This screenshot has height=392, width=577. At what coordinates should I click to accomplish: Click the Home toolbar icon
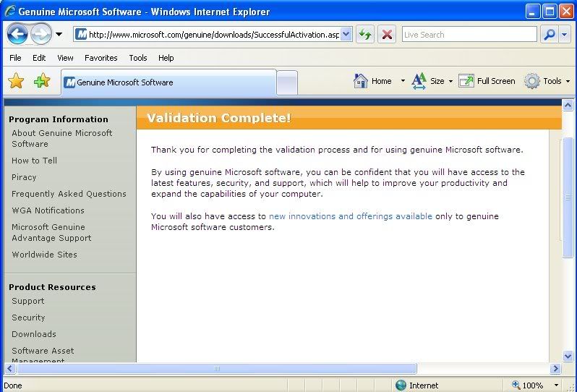pyautogui.click(x=360, y=81)
